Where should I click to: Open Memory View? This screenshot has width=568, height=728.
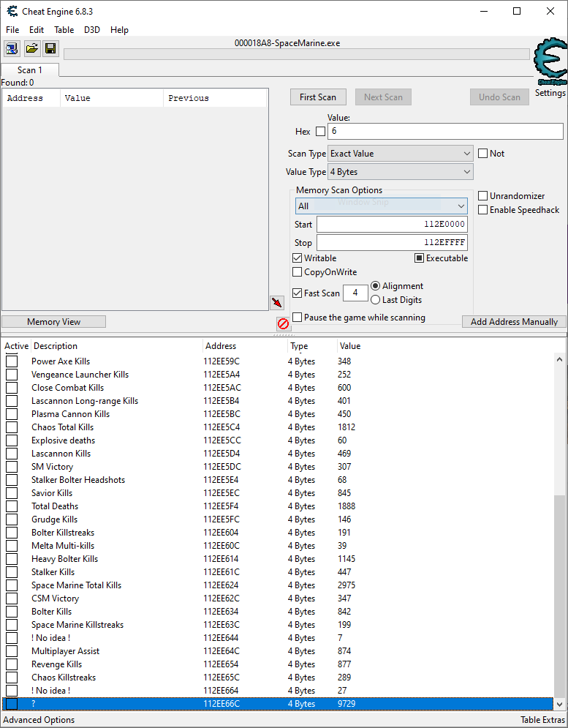[x=54, y=322]
